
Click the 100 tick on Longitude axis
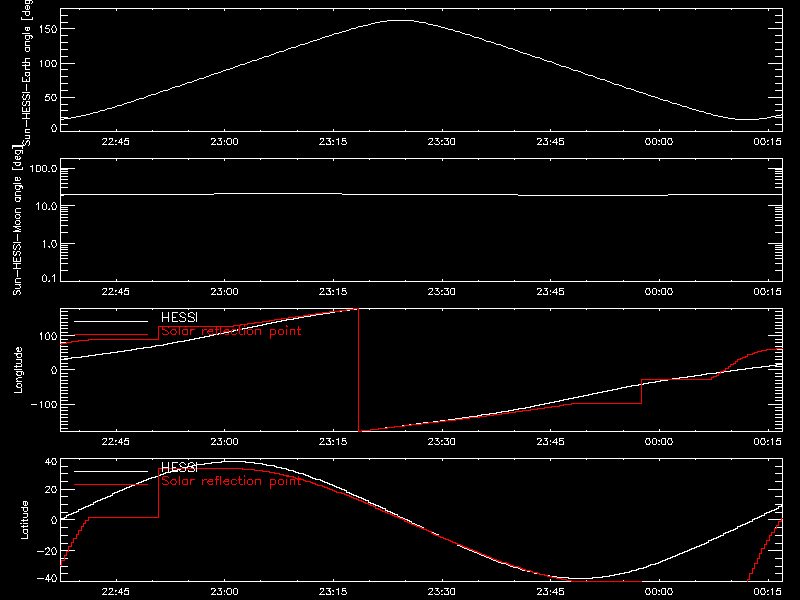[47, 336]
